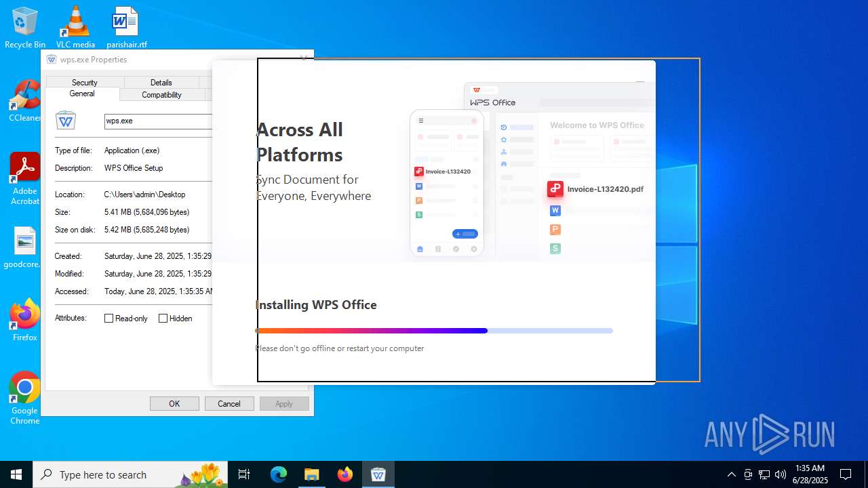Image resolution: width=868 pixels, height=488 pixels.
Task: Click the 'Sync Document for Everyone, Everywhere' text
Action: [x=313, y=188]
